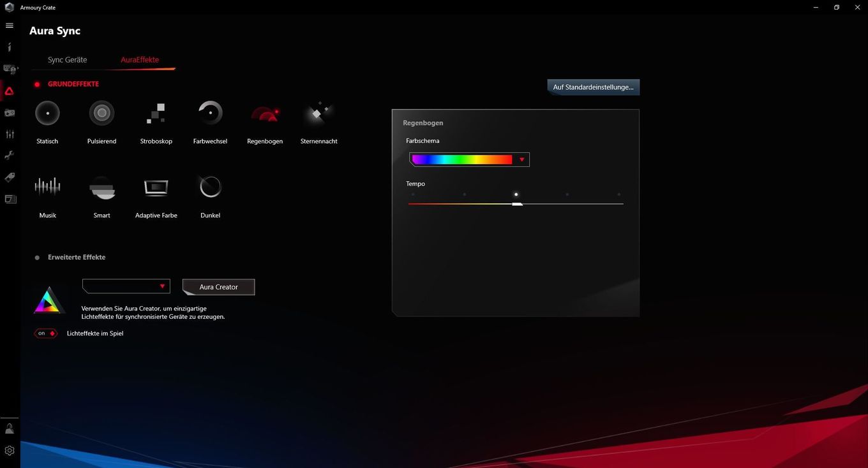Open the Farbschema color scheme dropdown
This screenshot has width=868, height=468.
point(469,159)
